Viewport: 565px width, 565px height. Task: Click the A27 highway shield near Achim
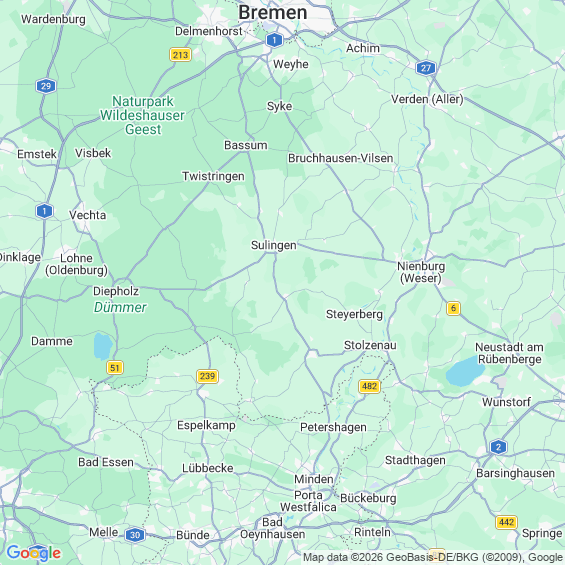click(x=426, y=68)
